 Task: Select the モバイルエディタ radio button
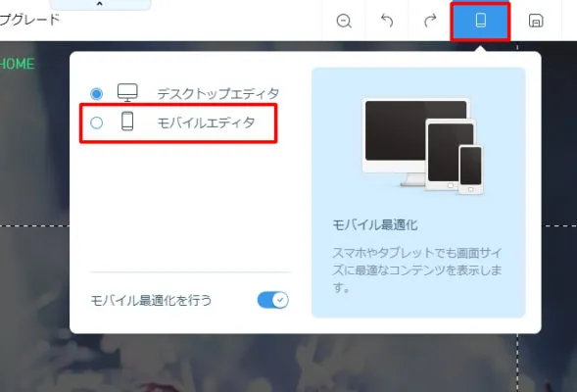[x=96, y=122]
